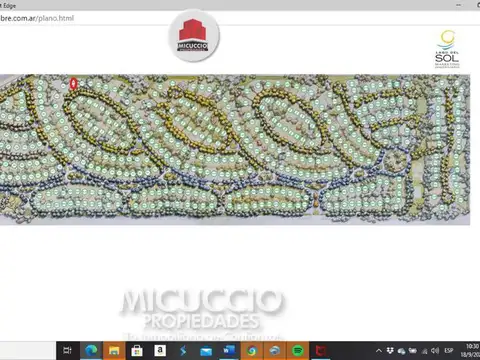Open File Explorer from taskbar
This screenshot has width=480, height=360.
click(114, 350)
